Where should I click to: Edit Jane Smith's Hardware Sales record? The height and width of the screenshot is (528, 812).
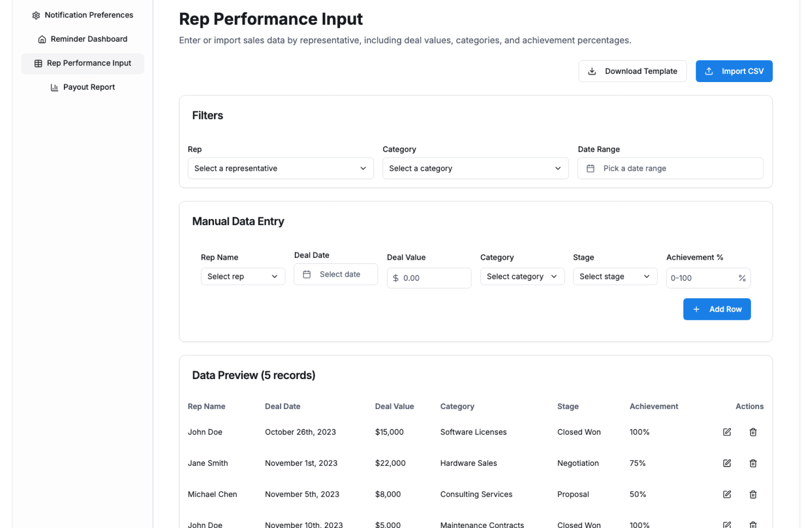click(727, 463)
